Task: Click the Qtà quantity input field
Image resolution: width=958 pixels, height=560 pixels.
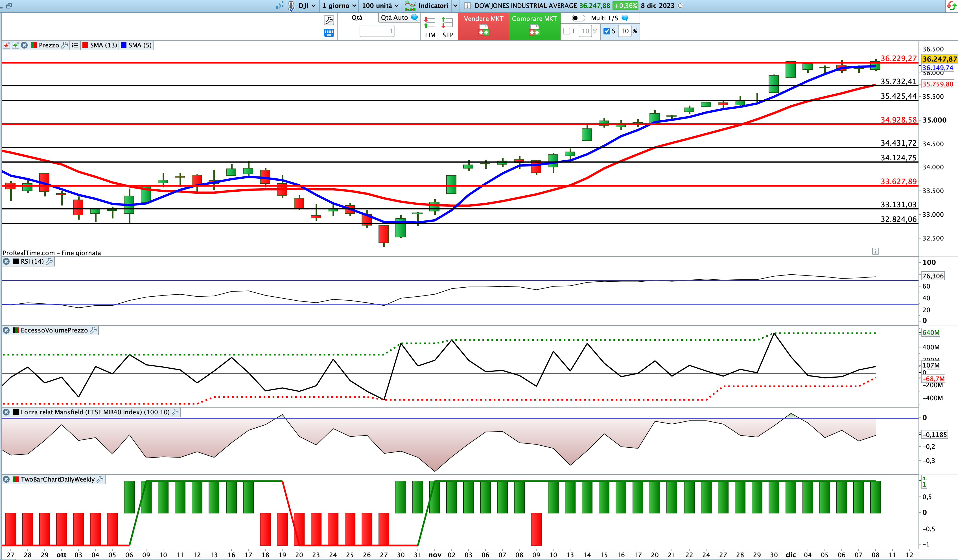Action: coord(377,31)
